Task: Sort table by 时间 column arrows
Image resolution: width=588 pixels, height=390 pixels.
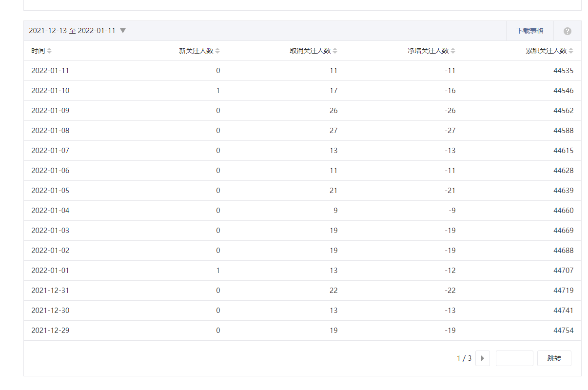Action: point(49,51)
